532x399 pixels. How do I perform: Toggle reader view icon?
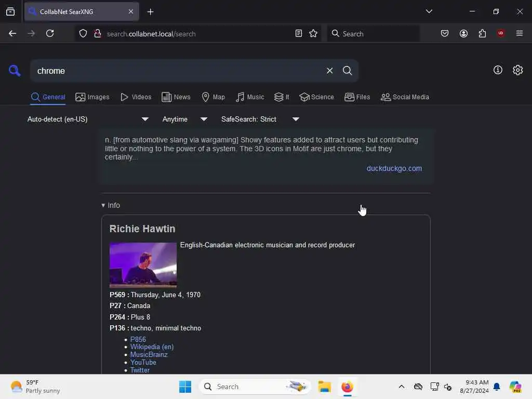tap(299, 33)
